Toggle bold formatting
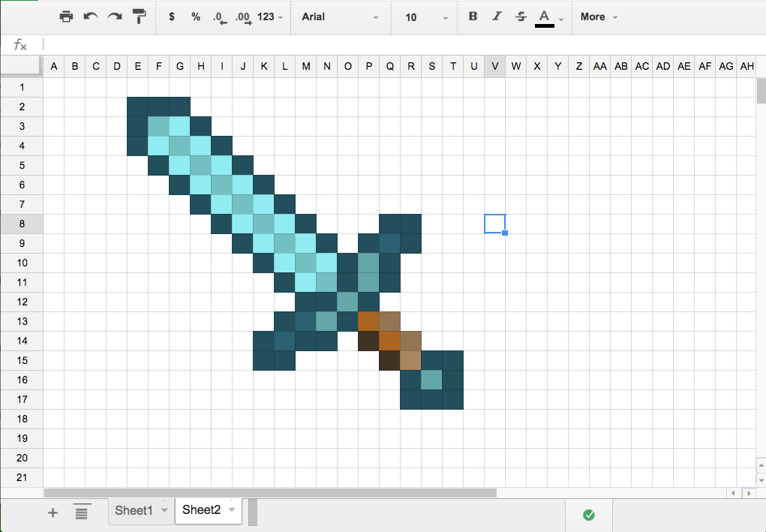766x532 pixels. tap(473, 17)
